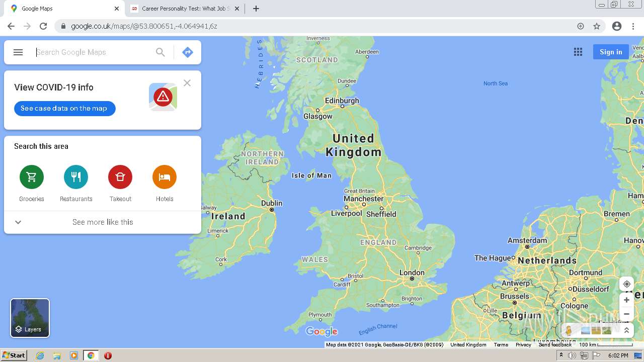
Task: Click the chevron beside See more like this
Action: tap(18, 222)
